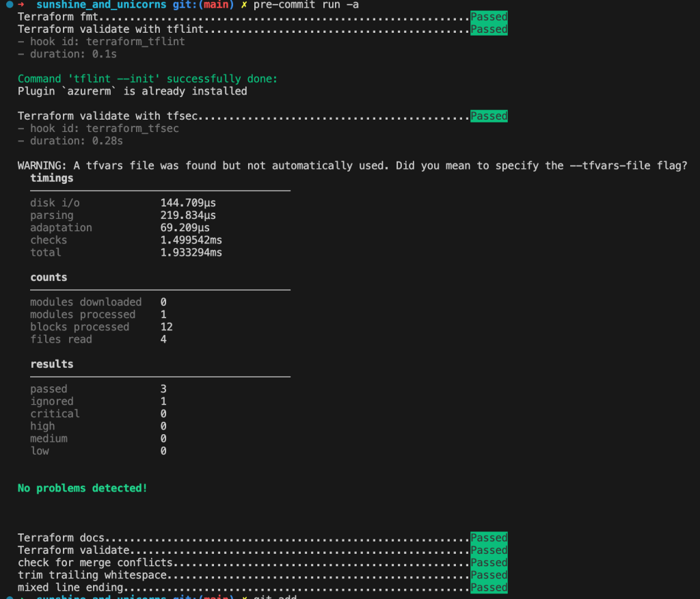Click the red arrow prompt symbol on first line
700x599 pixels.
[x=21, y=5]
